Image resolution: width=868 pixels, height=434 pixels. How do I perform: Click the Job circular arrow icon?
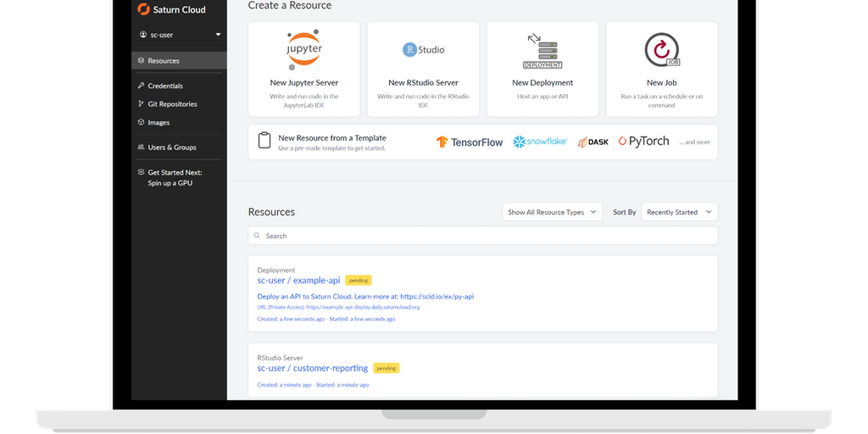pyautogui.click(x=662, y=50)
